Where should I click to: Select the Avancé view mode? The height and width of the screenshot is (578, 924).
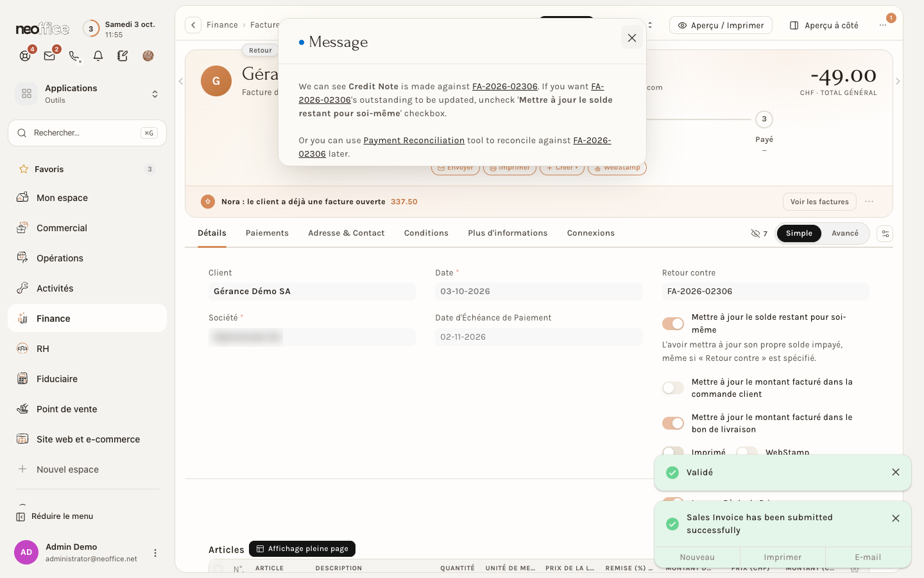(x=845, y=233)
